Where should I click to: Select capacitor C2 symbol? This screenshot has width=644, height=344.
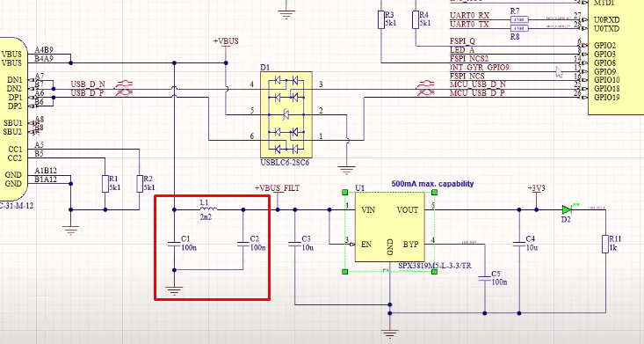[243, 245]
